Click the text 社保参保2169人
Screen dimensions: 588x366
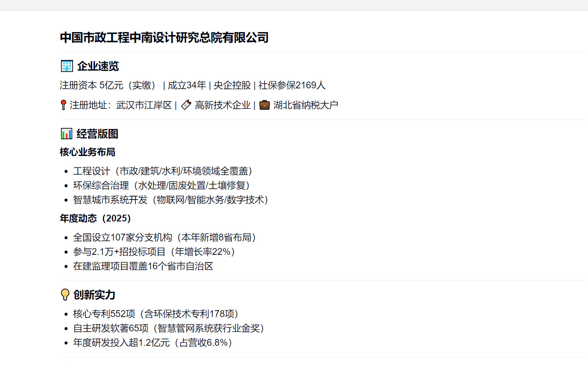click(292, 85)
